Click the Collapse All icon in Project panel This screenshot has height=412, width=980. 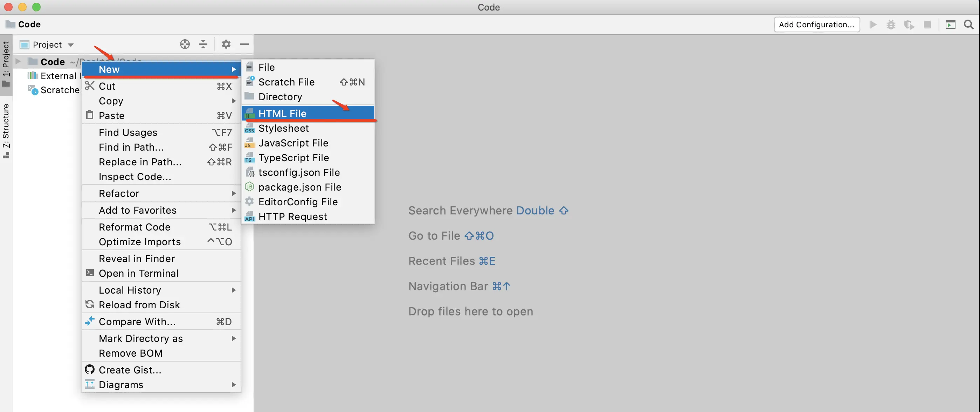[203, 44]
